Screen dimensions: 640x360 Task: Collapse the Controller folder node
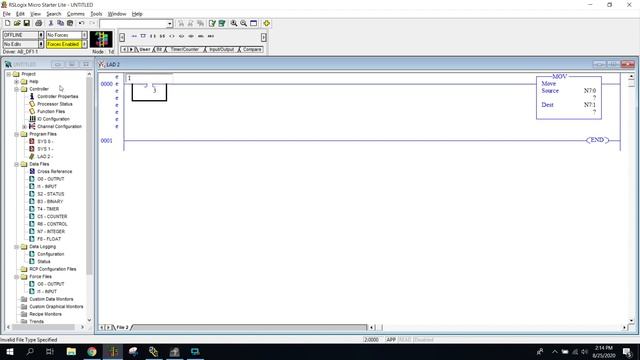17,89
